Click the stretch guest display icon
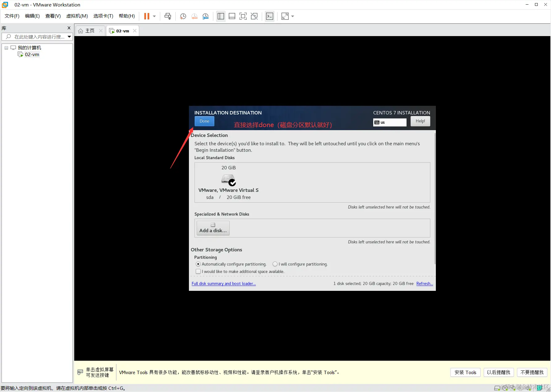This screenshot has width=551, height=392. pos(285,16)
